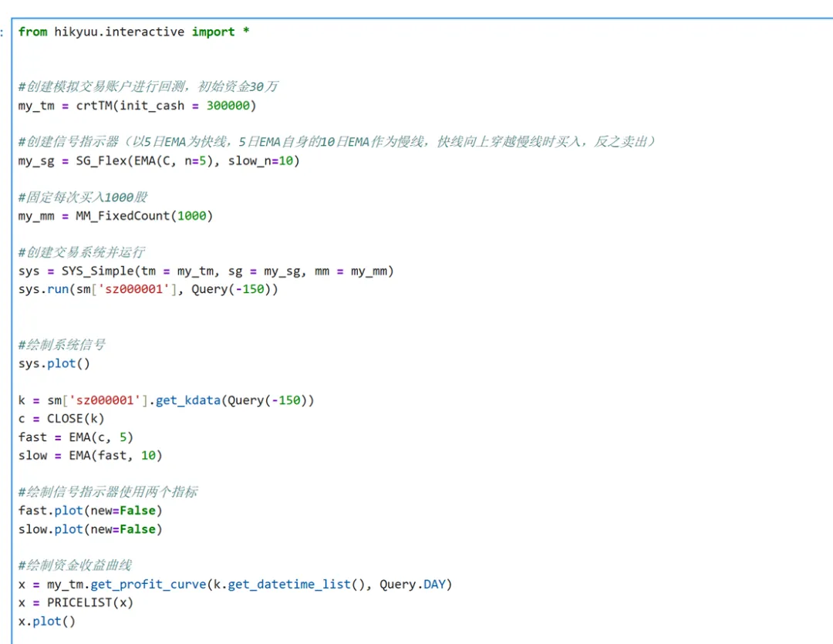The width and height of the screenshot is (833, 644).
Task: Click the line 'slow = EMA(fast, 10)'
Action: coord(90,456)
